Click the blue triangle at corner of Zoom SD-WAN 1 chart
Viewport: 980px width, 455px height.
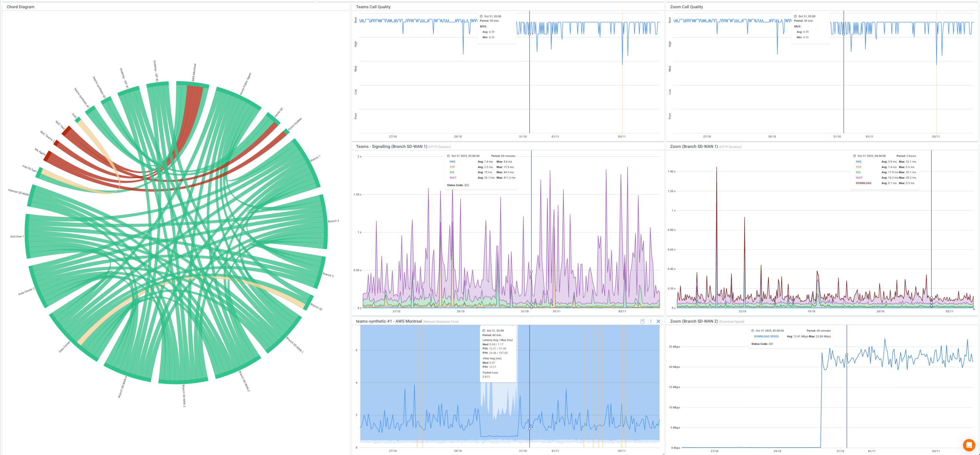tap(974, 309)
